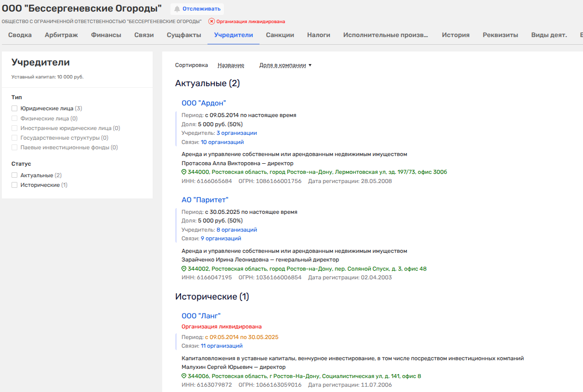Screen dimensions: 583x392
Task: Click the 3 организации founders link
Action: coord(236,133)
